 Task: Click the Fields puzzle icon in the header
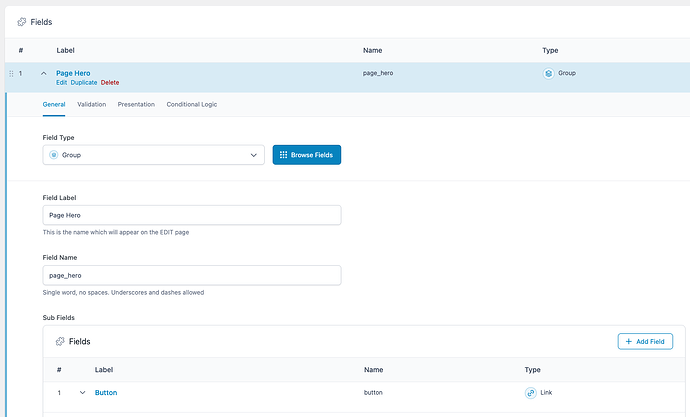22,22
